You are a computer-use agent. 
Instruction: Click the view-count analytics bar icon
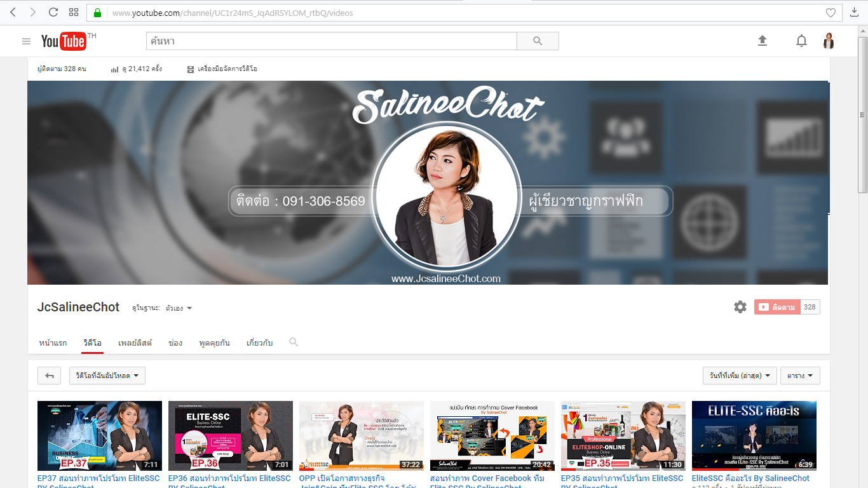115,69
